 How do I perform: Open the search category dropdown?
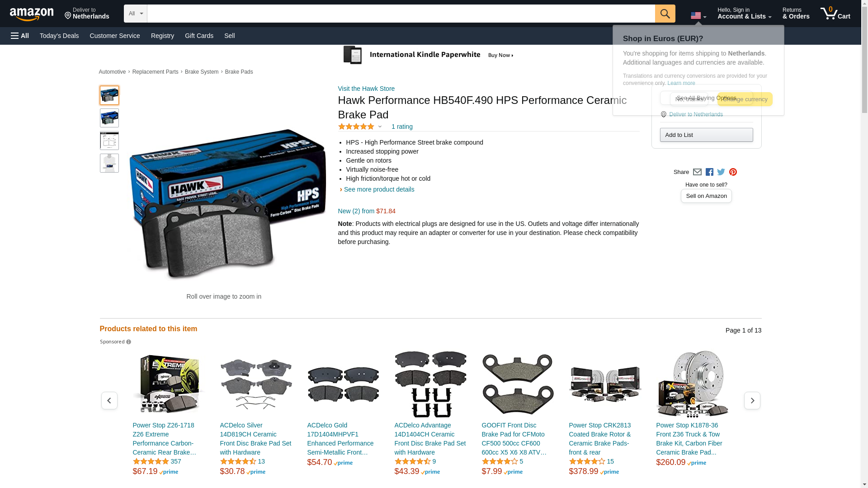[135, 14]
